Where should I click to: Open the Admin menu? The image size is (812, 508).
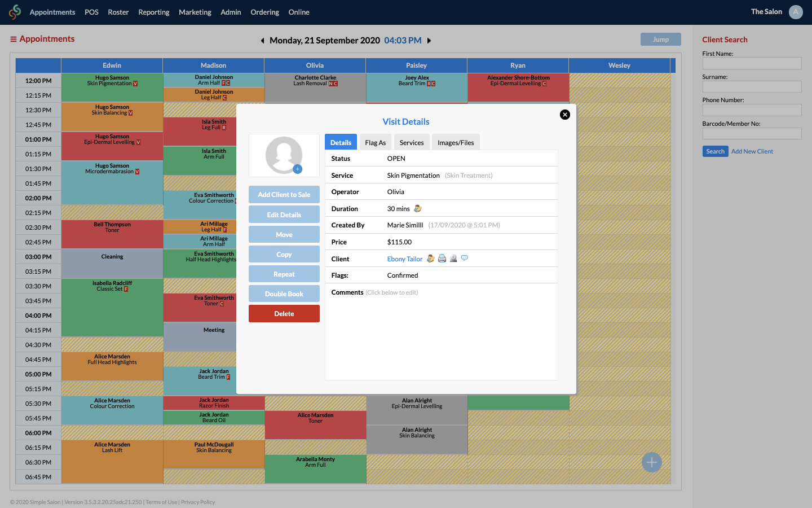click(231, 12)
